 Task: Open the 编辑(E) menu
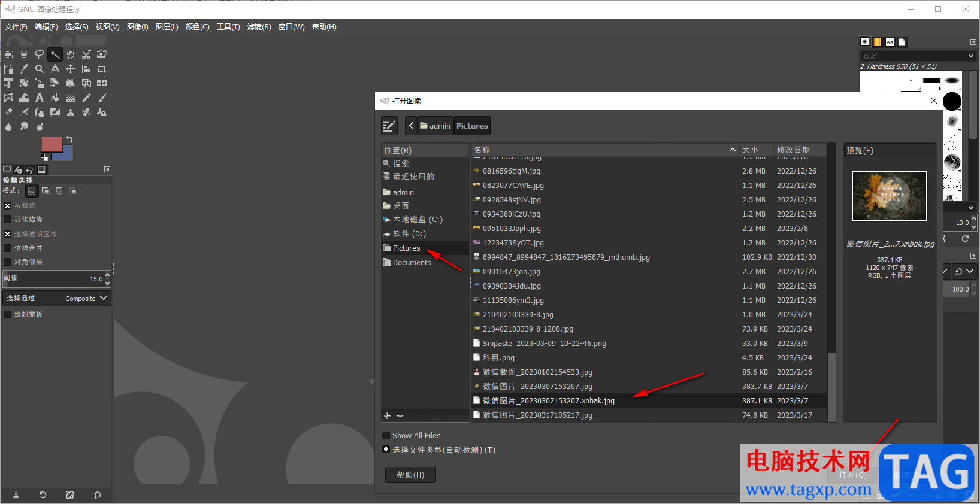tap(46, 27)
